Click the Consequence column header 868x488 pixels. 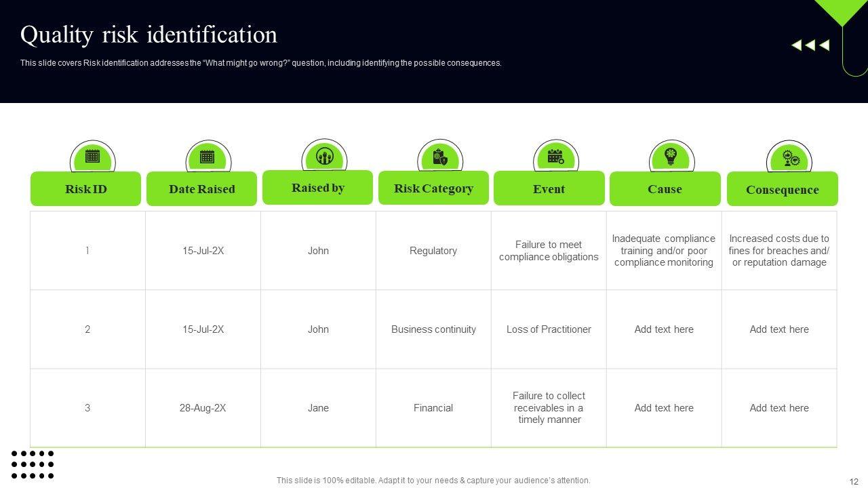782,190
